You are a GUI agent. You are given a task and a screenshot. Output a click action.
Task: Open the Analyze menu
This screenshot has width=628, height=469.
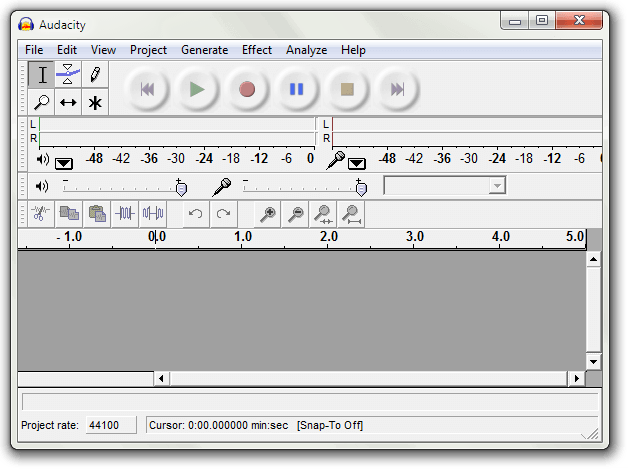[x=306, y=50]
